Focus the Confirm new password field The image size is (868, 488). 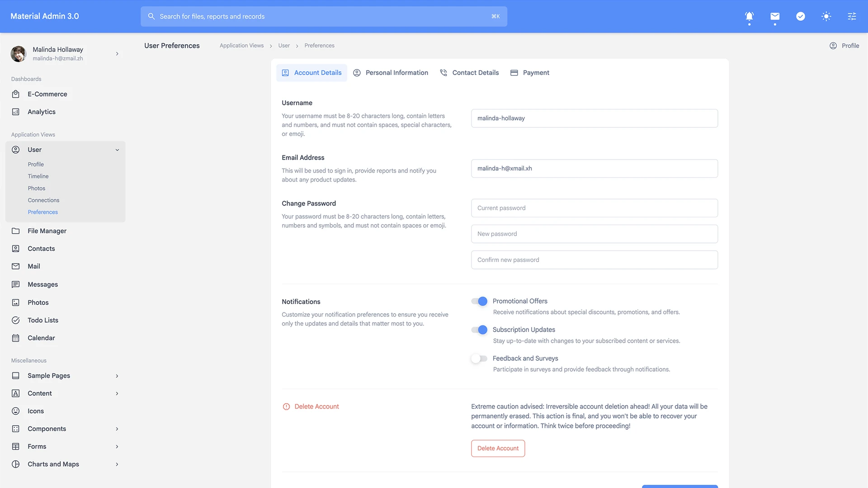pos(594,260)
